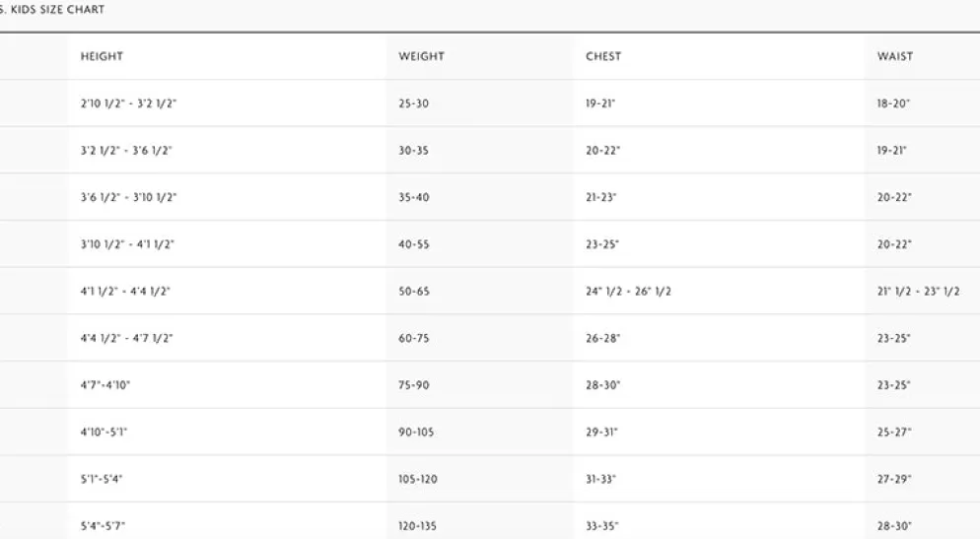This screenshot has height=539, width=980.
Task: Click chest cell 24" 1/2 - 26" 1/2
Action: (x=628, y=291)
